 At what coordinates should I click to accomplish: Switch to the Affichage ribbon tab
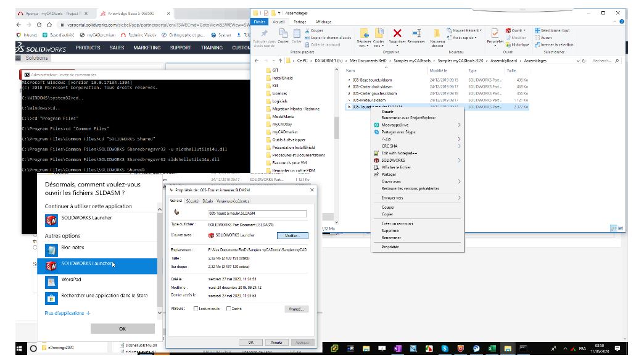(x=323, y=22)
